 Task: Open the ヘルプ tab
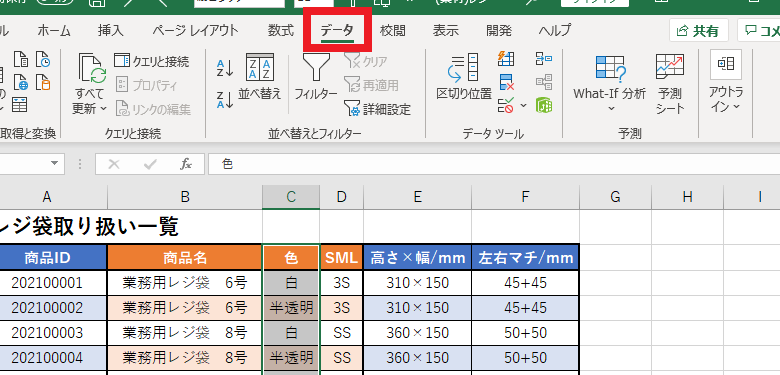click(x=555, y=31)
